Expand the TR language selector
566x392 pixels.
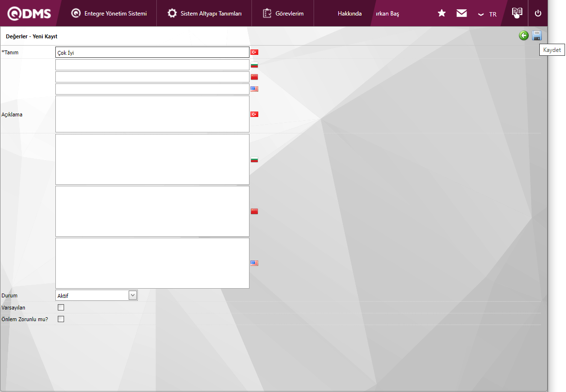[x=487, y=15]
